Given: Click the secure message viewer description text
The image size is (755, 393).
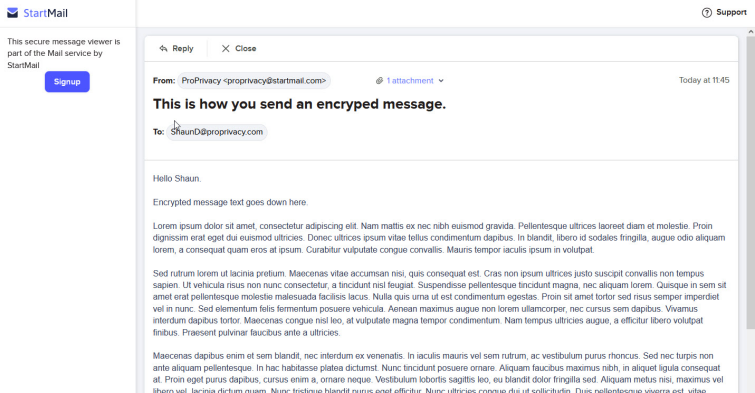Looking at the screenshot, I should click(64, 53).
